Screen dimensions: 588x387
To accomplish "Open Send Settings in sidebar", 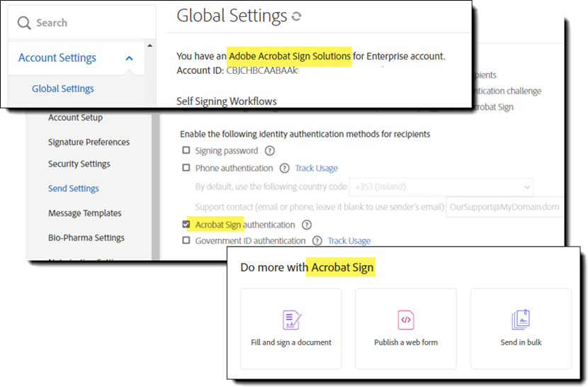I will coord(74,189).
